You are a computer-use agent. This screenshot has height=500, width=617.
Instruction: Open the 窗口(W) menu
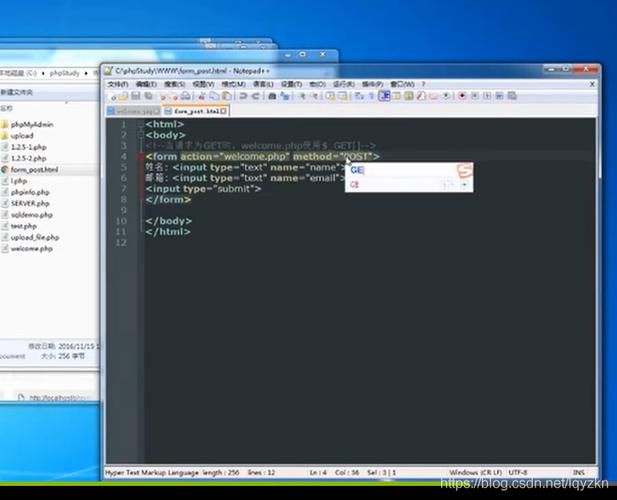click(402, 84)
